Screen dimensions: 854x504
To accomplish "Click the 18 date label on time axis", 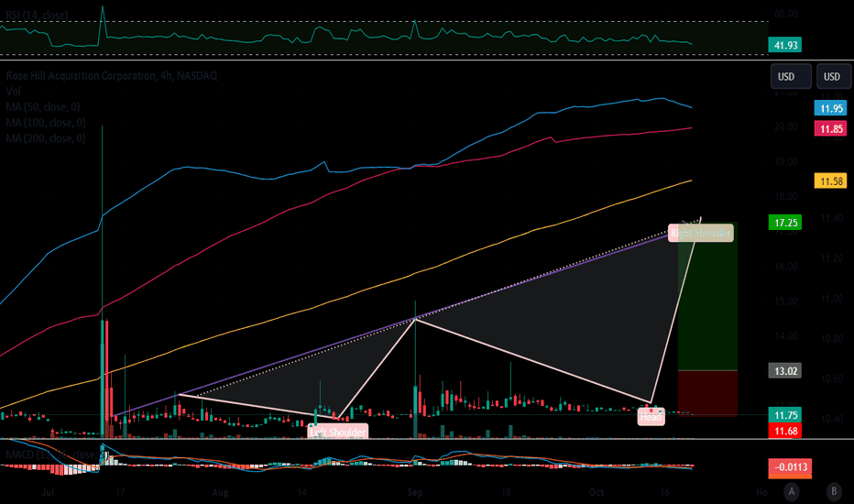I will (x=506, y=492).
